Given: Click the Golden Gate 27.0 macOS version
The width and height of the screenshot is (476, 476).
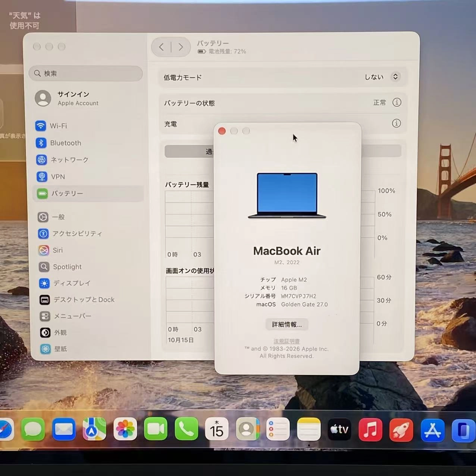Looking at the screenshot, I should (304, 304).
